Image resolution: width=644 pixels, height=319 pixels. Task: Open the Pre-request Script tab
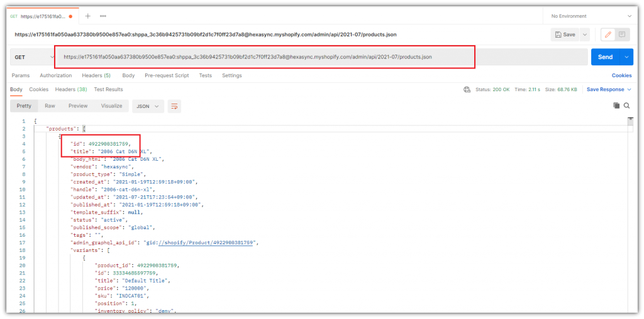[167, 75]
